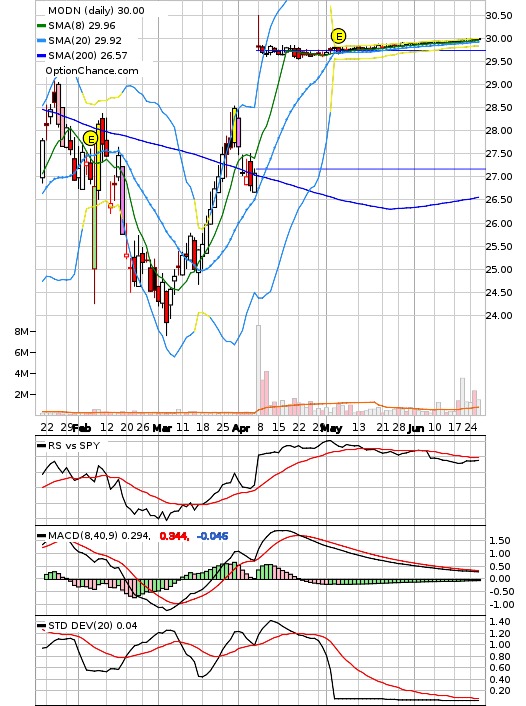Click the Apr label on date axis
The height and width of the screenshot is (706, 526).
pyautogui.click(x=241, y=428)
